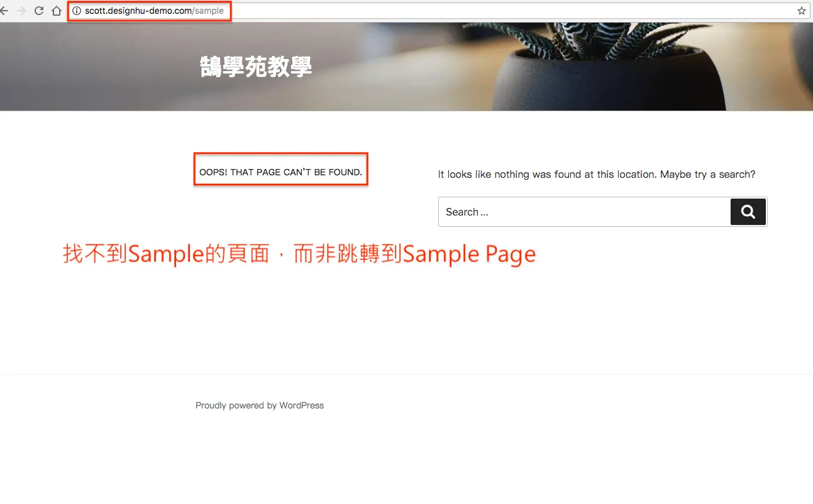This screenshot has height=504, width=813.
Task: Select the address bar URL scott.designhu-demo.com/sample
Action: [154, 11]
